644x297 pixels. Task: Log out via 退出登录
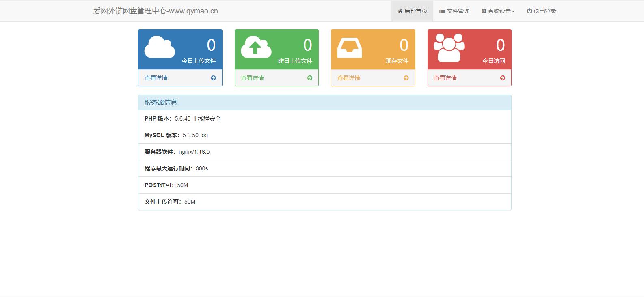(x=542, y=11)
